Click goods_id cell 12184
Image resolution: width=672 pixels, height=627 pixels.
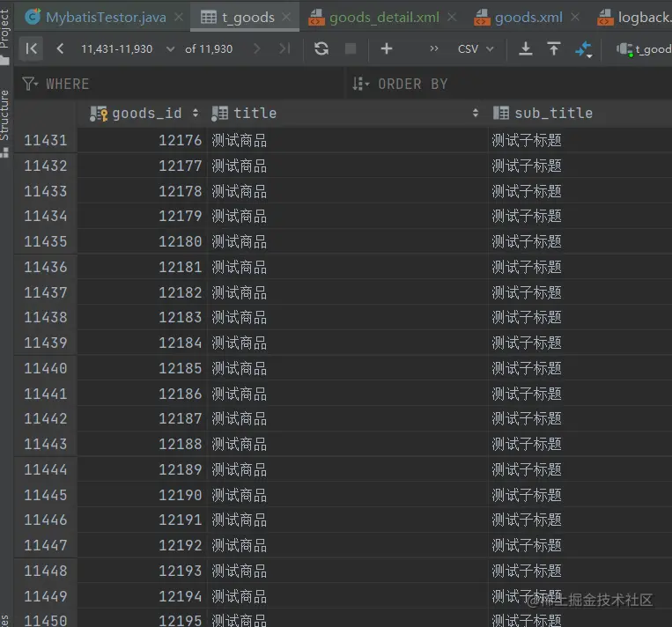pyautogui.click(x=143, y=343)
